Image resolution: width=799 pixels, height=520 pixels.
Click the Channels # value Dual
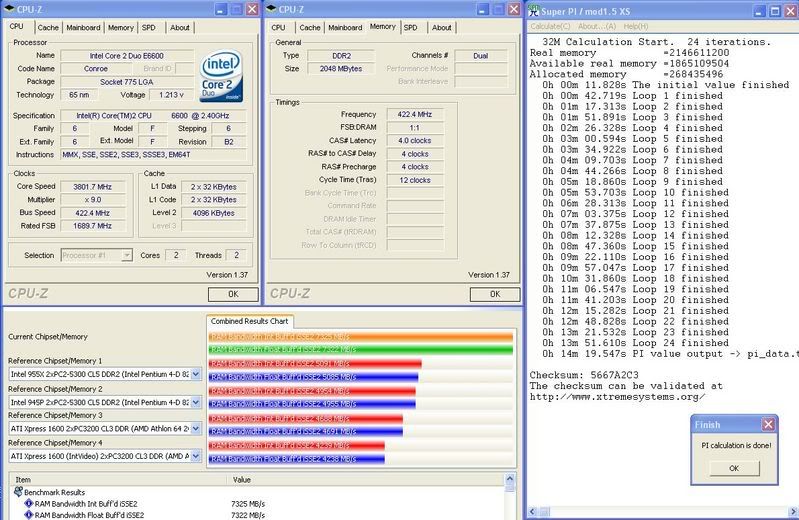point(481,56)
